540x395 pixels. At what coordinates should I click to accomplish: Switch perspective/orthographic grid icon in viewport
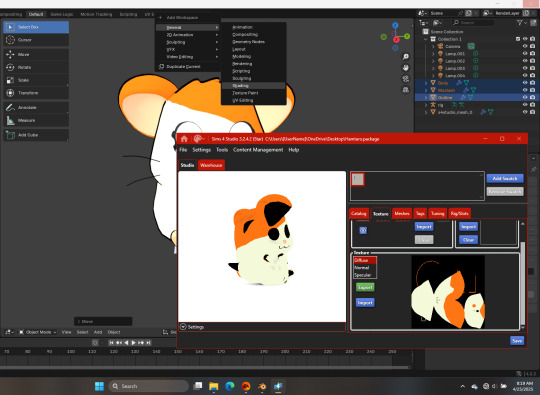coord(406,90)
